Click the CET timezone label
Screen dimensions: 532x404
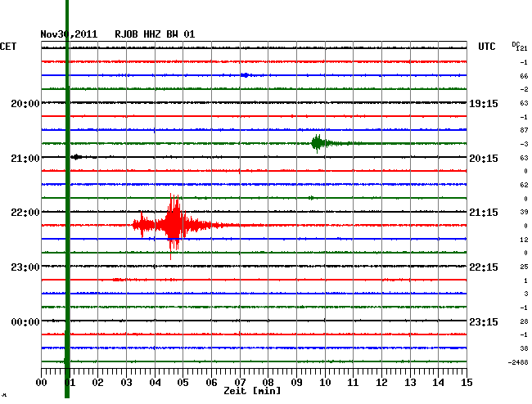8,47
